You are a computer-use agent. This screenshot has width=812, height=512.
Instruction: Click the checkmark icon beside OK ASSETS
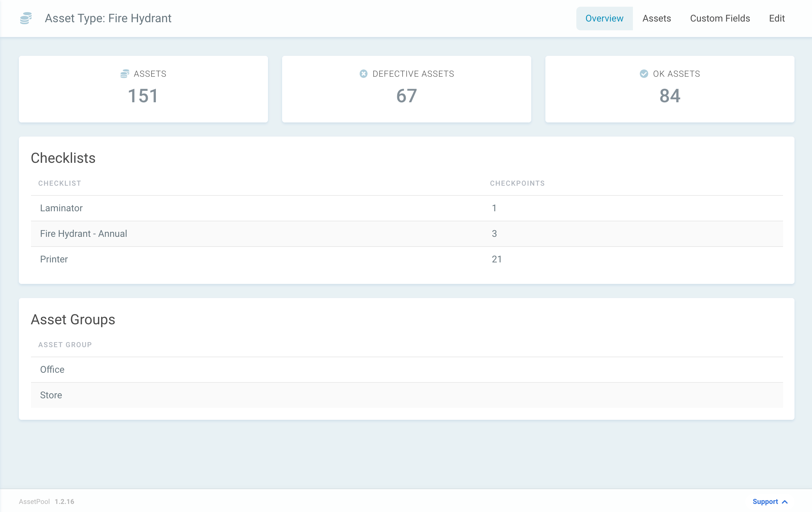644,74
